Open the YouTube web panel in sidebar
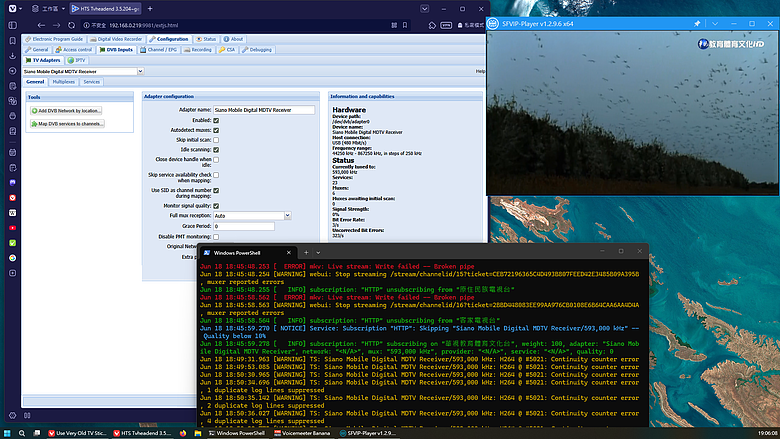 point(12,228)
